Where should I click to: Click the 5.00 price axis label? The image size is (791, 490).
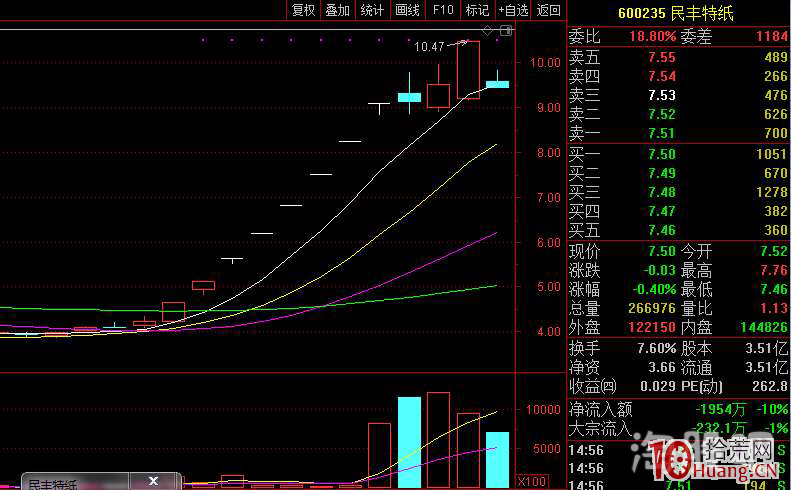pyautogui.click(x=548, y=287)
